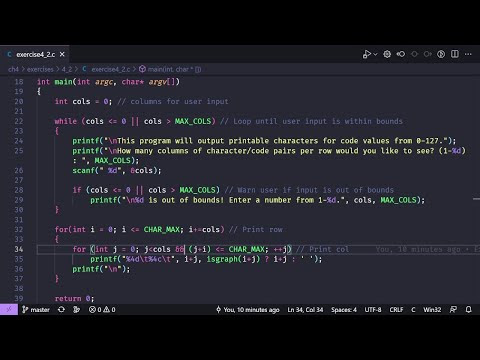480x360 pixels.
Task: Expand the main(int, char*[]) breadcrumb symbol
Action: 170,69
